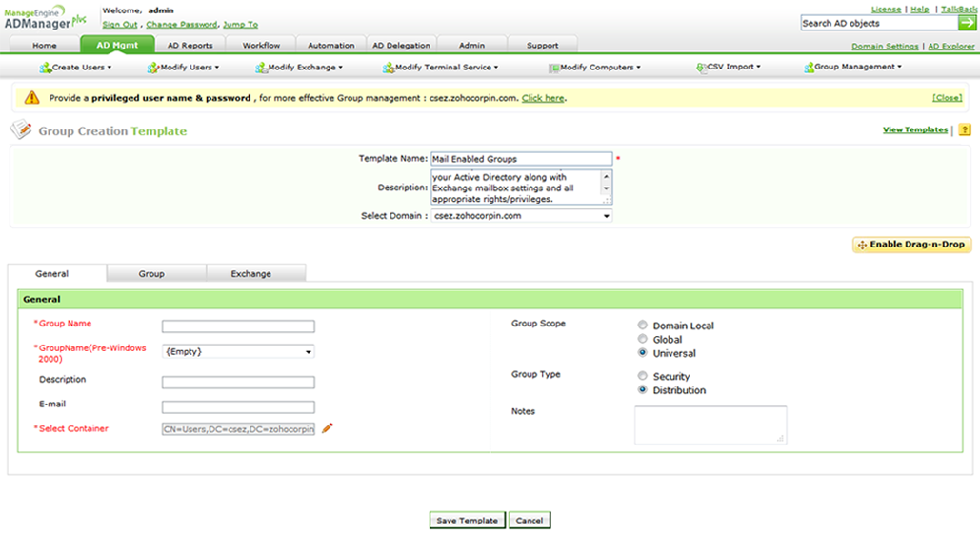The height and width of the screenshot is (534, 980).
Task: Select the Domain Local group scope
Action: coord(643,326)
